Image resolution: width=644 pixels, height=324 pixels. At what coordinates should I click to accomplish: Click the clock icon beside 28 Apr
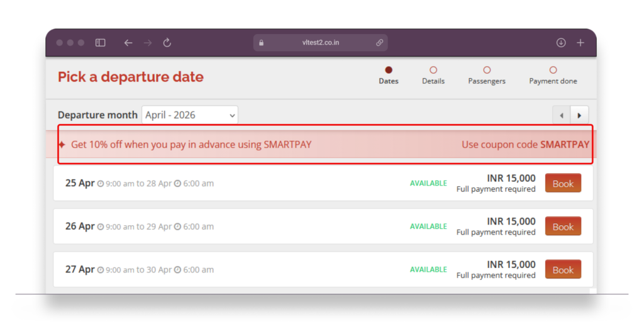point(177,184)
